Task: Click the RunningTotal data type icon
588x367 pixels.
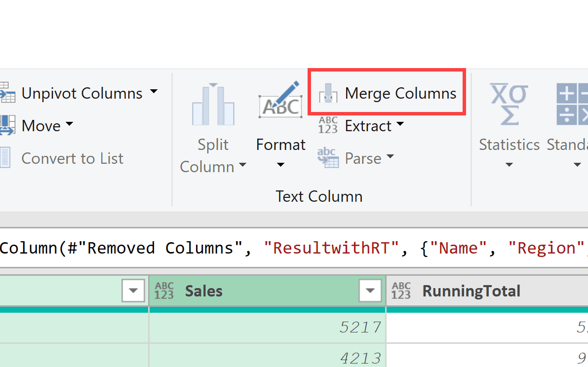Action: 401,291
